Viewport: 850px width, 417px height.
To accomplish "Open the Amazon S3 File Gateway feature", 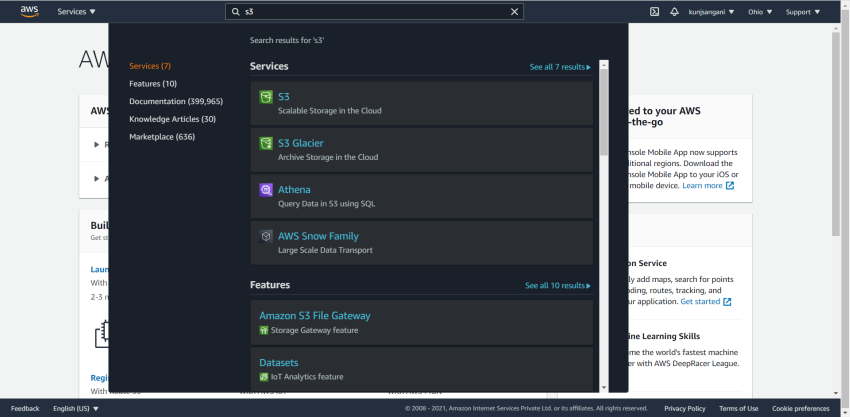I will pyautogui.click(x=422, y=322).
